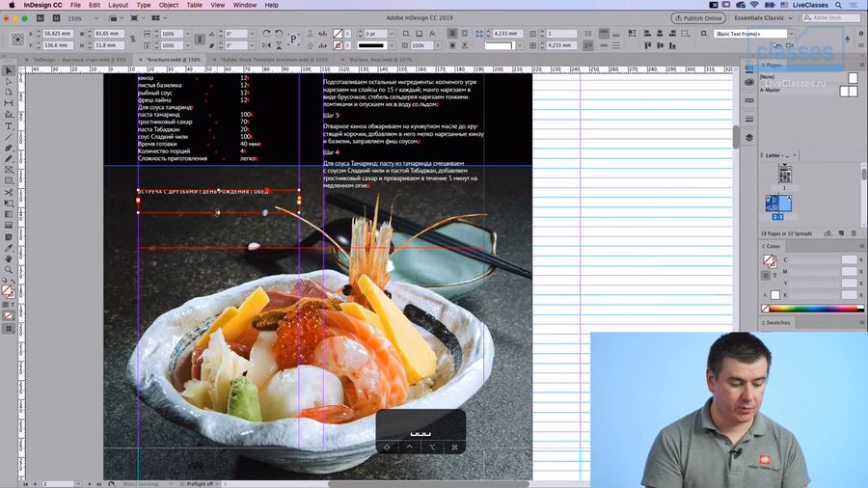Open the Essentials Classic workspace switcher
868x488 pixels.
click(x=763, y=18)
